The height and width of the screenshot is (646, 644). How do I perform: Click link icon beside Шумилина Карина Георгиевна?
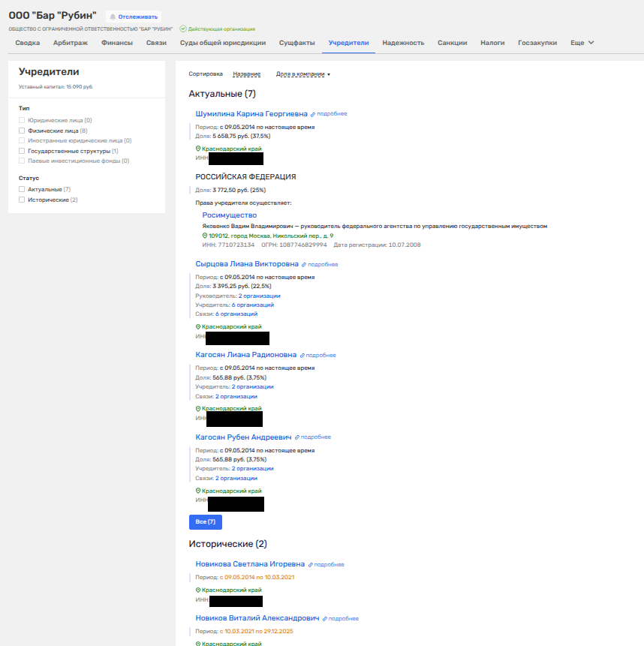pos(313,114)
